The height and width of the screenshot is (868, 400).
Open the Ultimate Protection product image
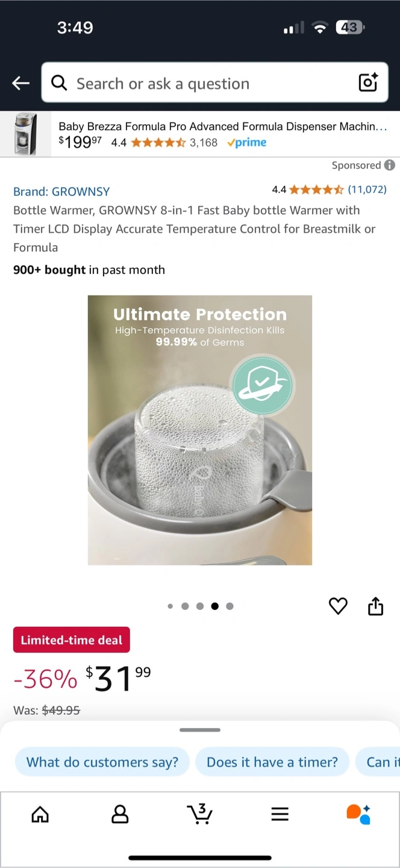coord(200,430)
